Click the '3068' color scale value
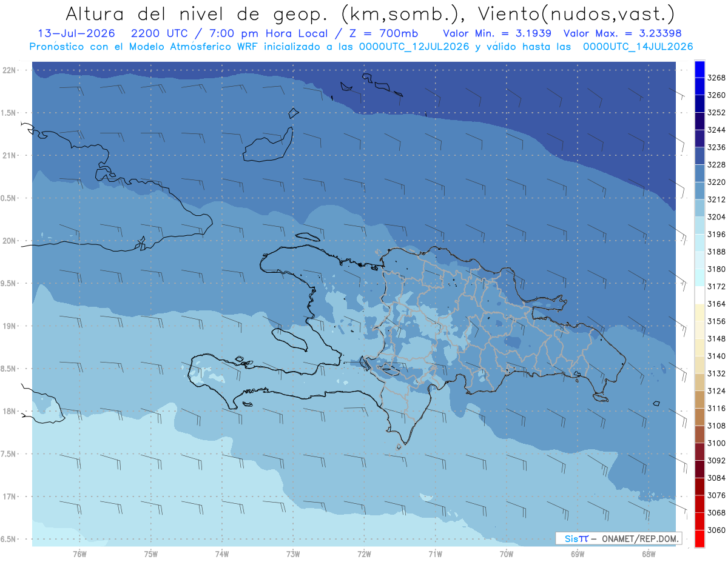This screenshot has width=728, height=562. 716,513
